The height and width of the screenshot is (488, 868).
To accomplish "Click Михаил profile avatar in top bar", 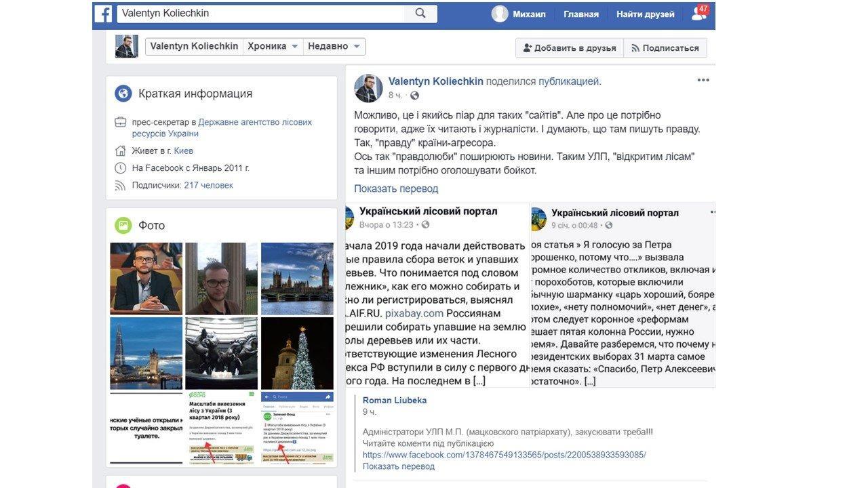I will (x=500, y=14).
